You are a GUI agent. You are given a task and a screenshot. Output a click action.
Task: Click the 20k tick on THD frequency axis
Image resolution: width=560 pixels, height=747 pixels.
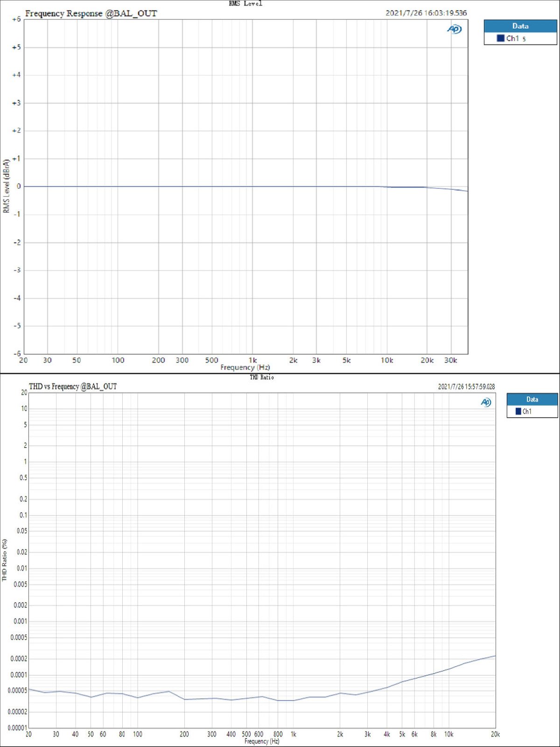[495, 734]
